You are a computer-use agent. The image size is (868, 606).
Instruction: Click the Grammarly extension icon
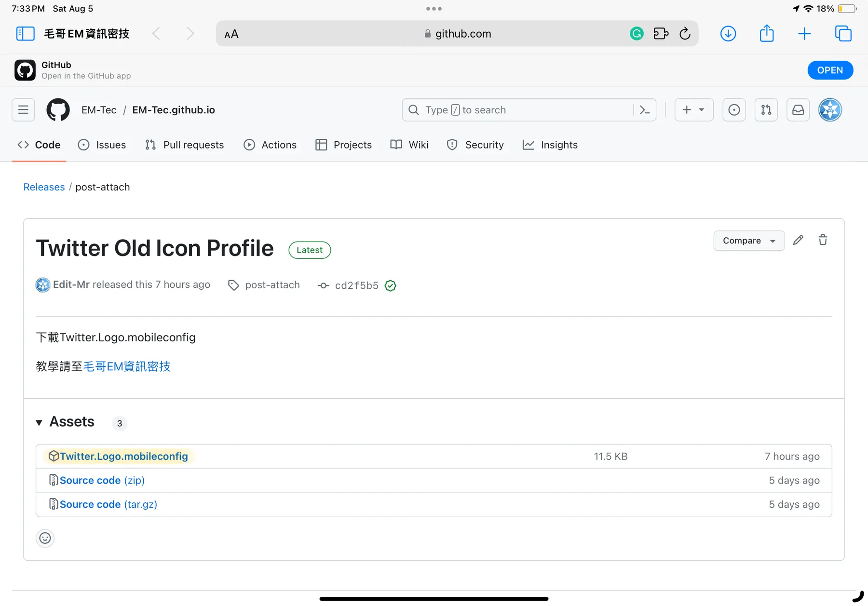(x=637, y=34)
